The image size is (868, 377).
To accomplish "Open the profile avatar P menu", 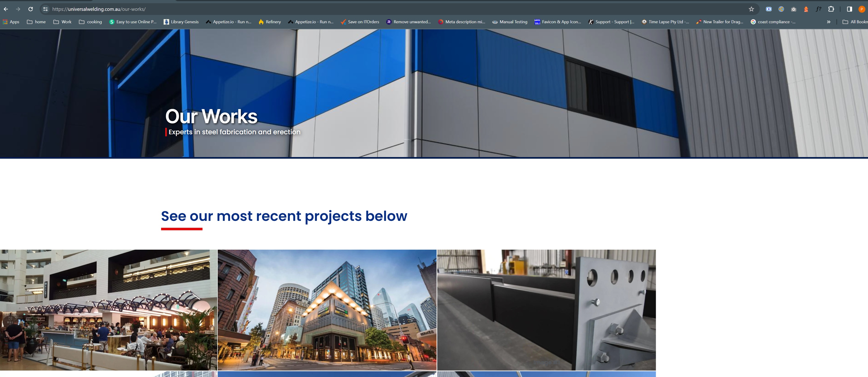I will pyautogui.click(x=862, y=9).
